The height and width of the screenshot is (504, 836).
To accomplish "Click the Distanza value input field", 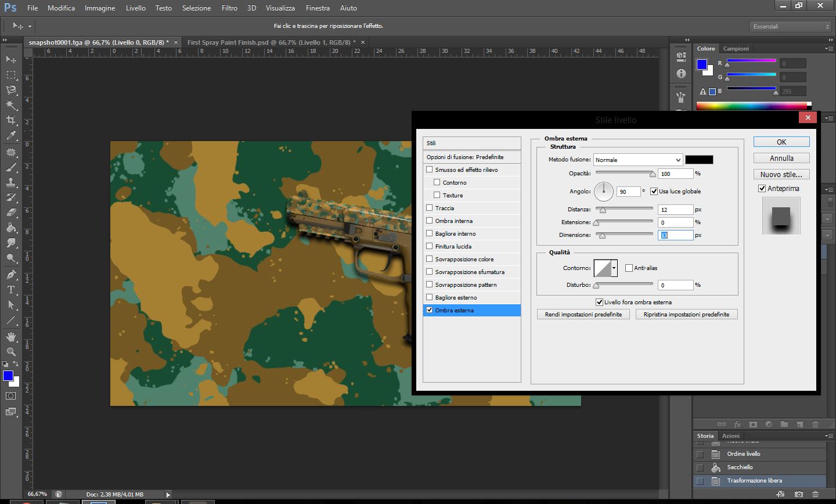I will click(675, 210).
